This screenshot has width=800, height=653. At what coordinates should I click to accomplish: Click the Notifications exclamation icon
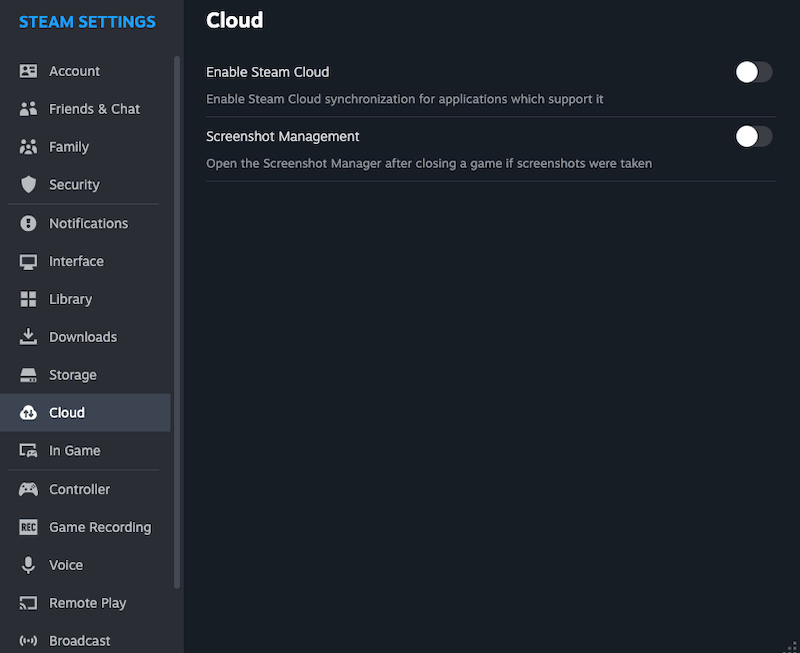(28, 223)
